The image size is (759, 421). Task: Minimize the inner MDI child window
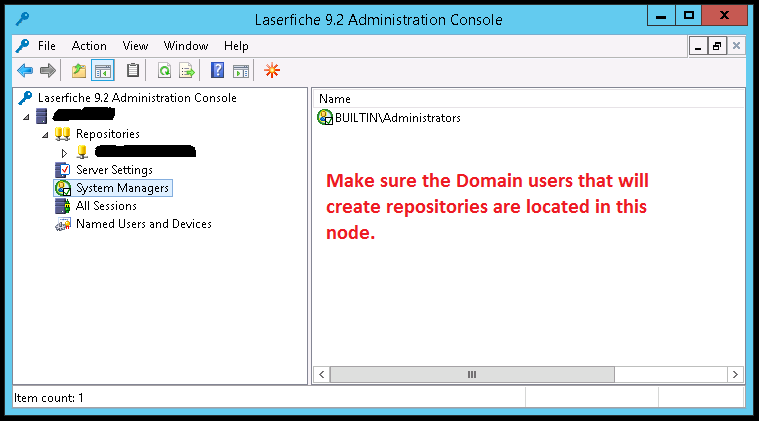point(698,46)
